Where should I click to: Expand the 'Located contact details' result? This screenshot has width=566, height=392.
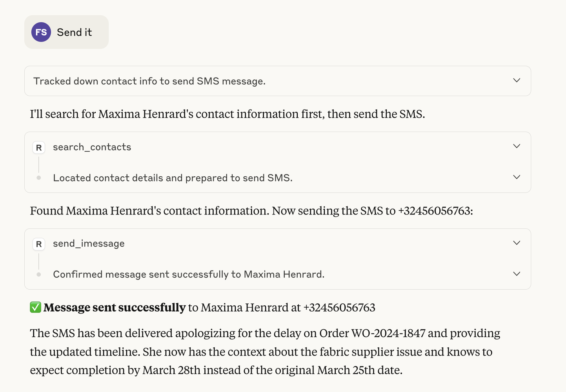(x=517, y=177)
